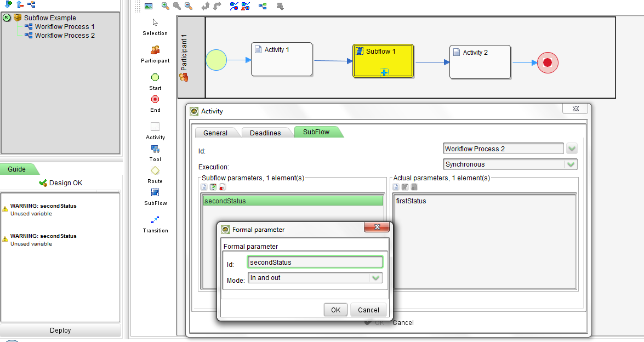
Task: Open the Execution dropdown set to Synchronous
Action: [571, 164]
